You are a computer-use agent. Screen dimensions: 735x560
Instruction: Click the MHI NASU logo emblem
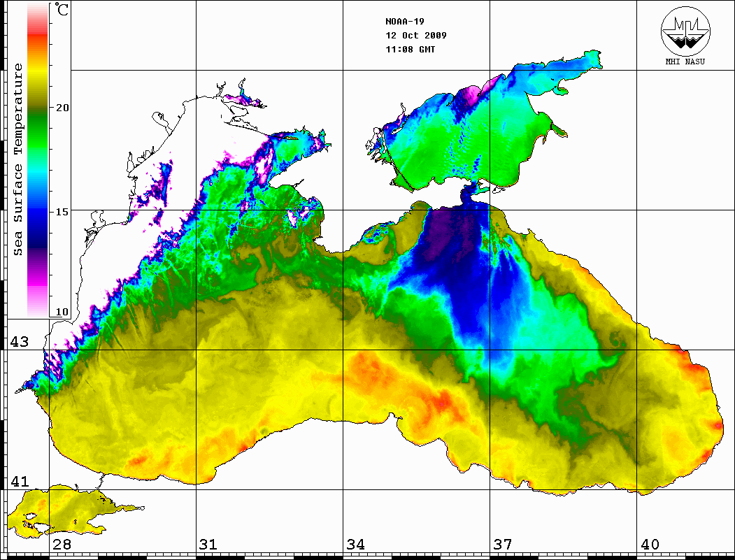coord(685,31)
